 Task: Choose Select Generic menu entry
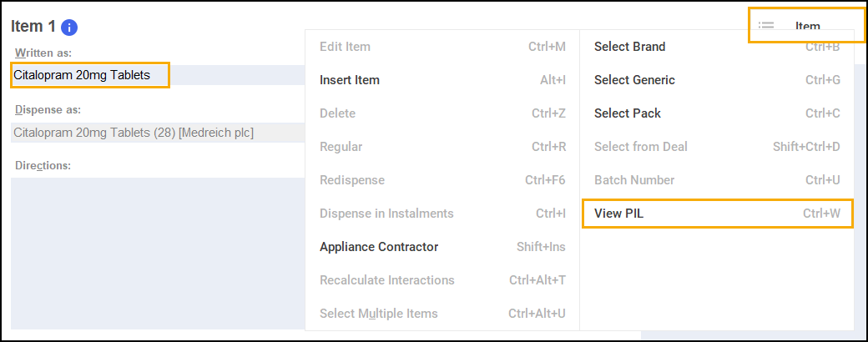click(x=717, y=80)
